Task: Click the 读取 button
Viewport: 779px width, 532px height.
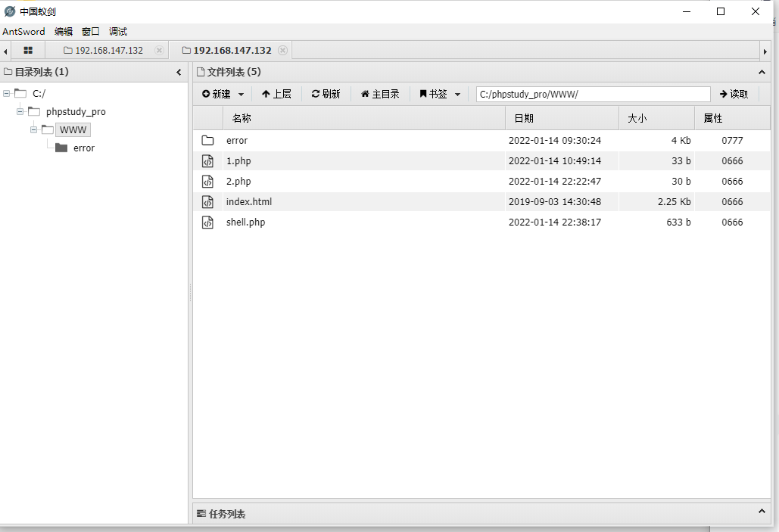Action: click(734, 94)
